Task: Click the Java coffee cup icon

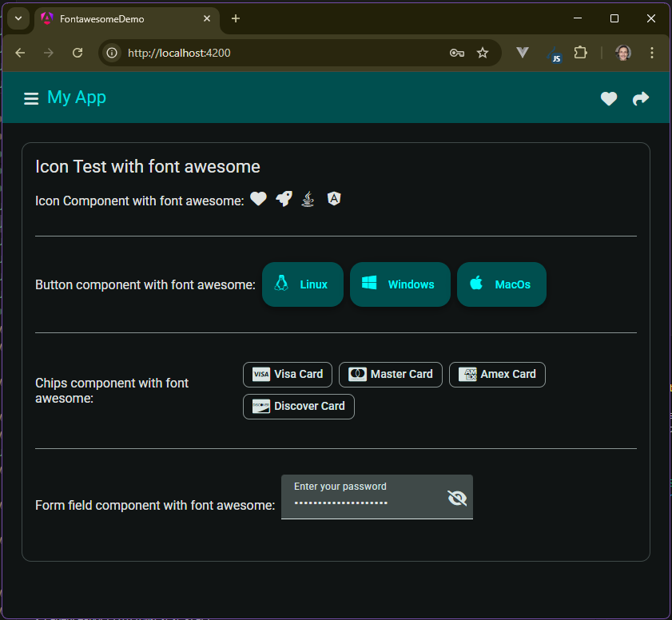Action: tap(308, 198)
